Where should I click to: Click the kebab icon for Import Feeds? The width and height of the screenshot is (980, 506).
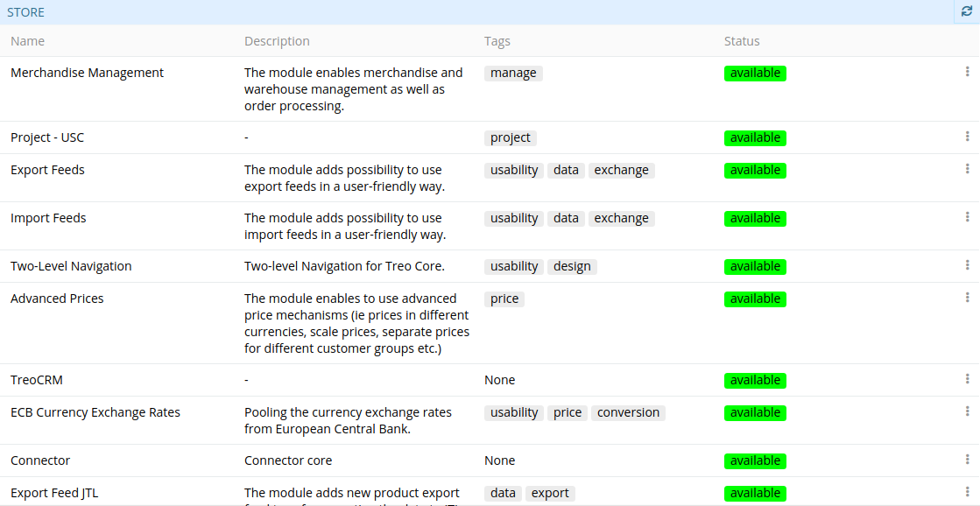(967, 217)
